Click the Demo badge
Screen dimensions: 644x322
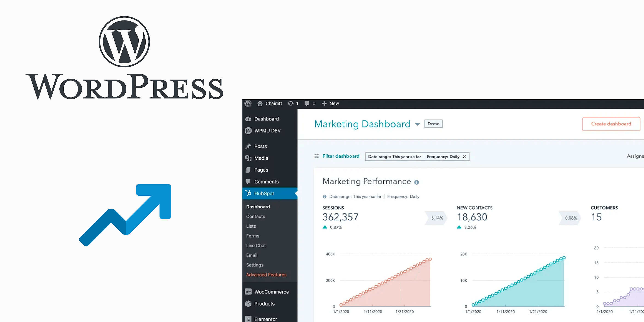(x=433, y=124)
